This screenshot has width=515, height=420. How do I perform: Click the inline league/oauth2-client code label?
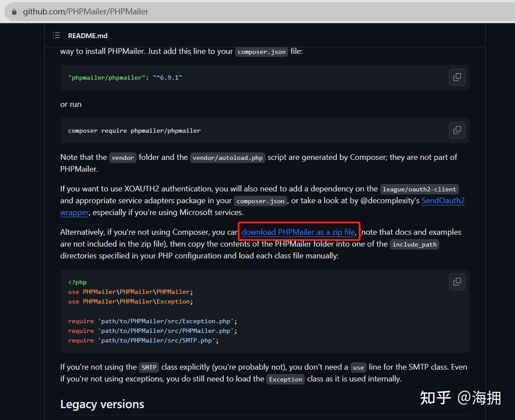(420, 189)
